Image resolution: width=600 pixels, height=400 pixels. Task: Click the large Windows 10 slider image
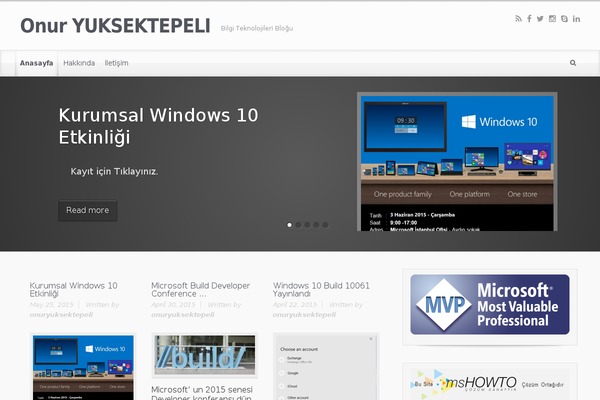pyautogui.click(x=457, y=162)
